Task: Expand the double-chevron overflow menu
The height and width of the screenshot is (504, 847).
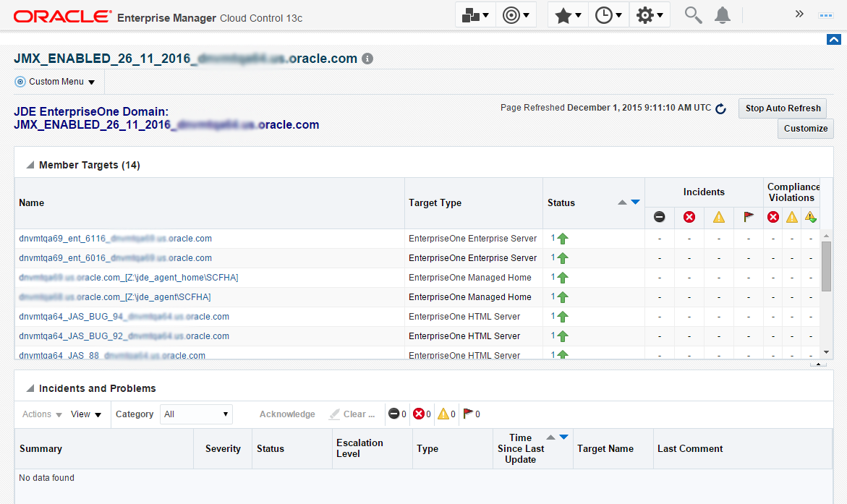Action: pyautogui.click(x=799, y=14)
